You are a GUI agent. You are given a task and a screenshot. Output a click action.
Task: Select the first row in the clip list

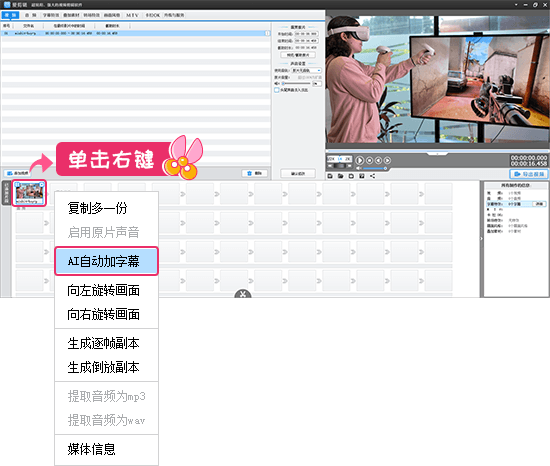(135, 33)
